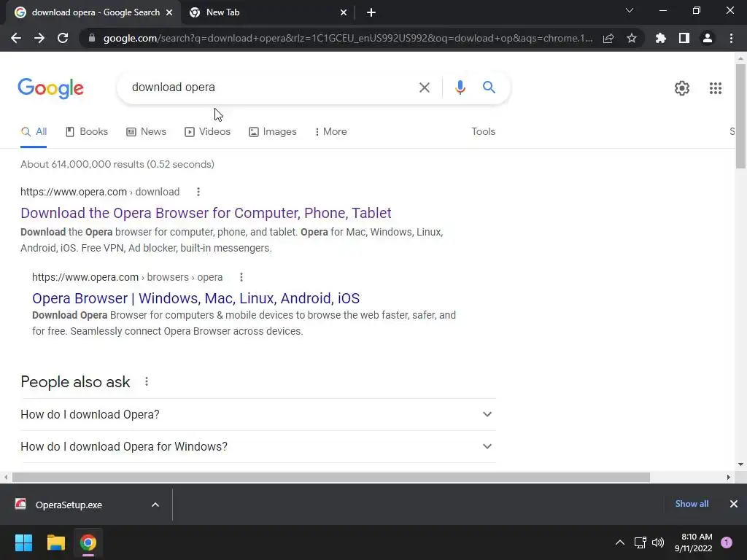Open options for the opera.com download result

coord(198,192)
